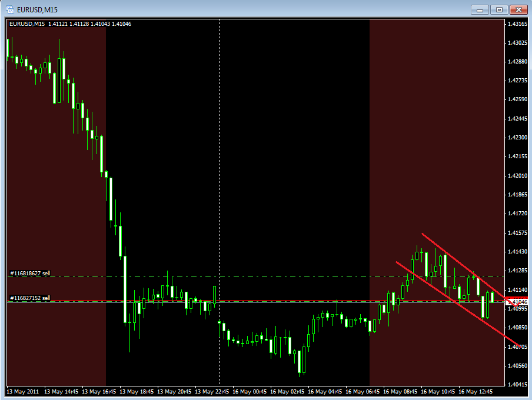The width and height of the screenshot is (532, 400).
Task: Select the #116818627 sell order label
Action: (x=30, y=273)
